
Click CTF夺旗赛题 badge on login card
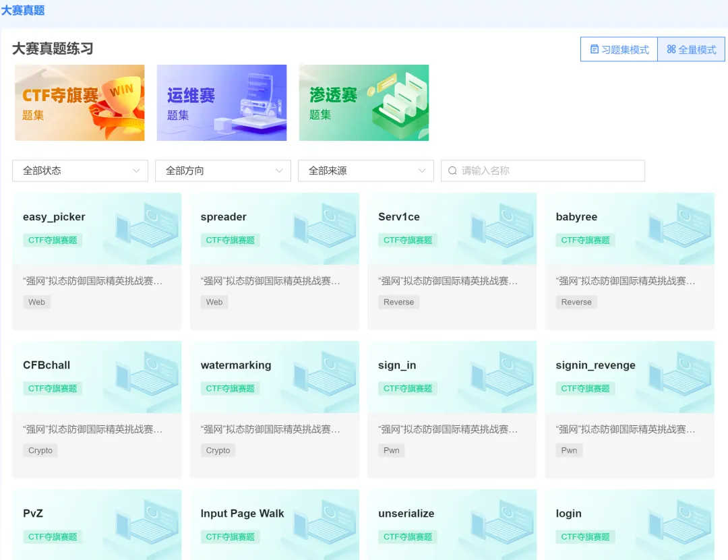[586, 537]
